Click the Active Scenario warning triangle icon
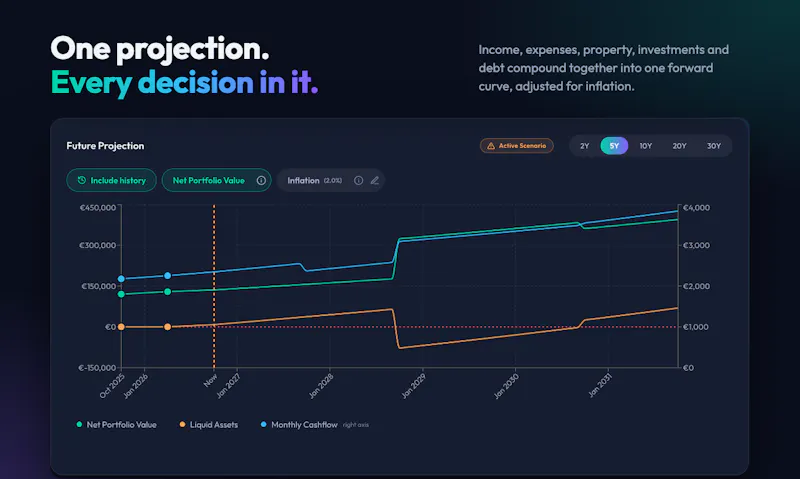Screen dimensions: 800x479 tap(491, 146)
